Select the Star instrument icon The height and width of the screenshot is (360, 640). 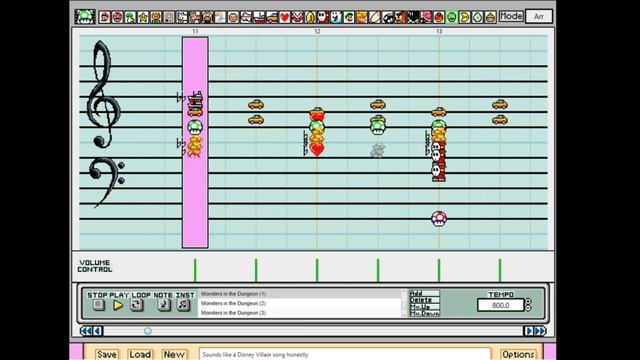pyautogui.click(x=143, y=17)
